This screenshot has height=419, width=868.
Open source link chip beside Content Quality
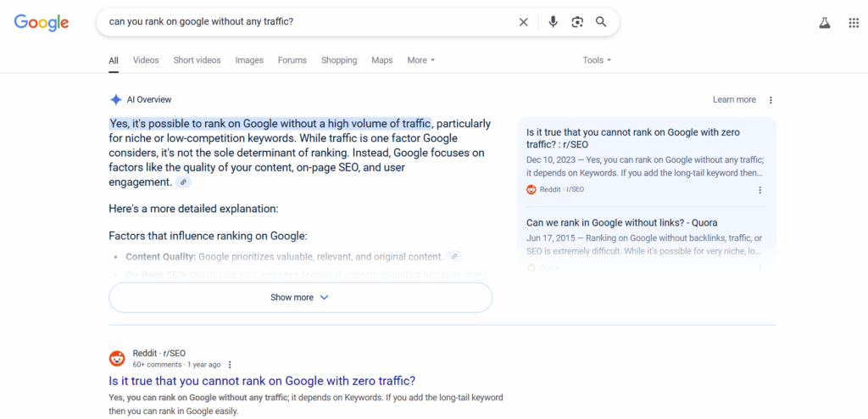pos(454,257)
